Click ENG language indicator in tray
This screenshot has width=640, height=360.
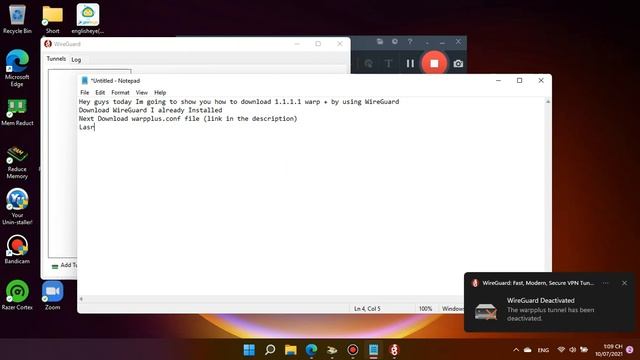543,350
